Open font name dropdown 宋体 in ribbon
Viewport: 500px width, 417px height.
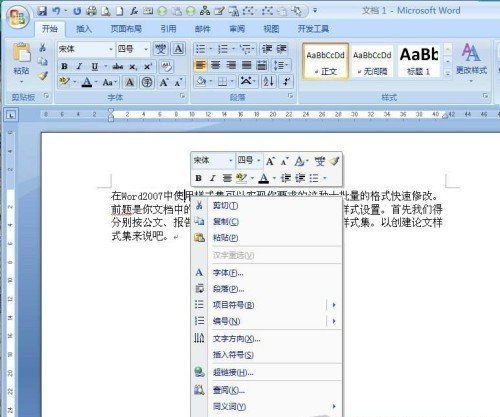111,49
